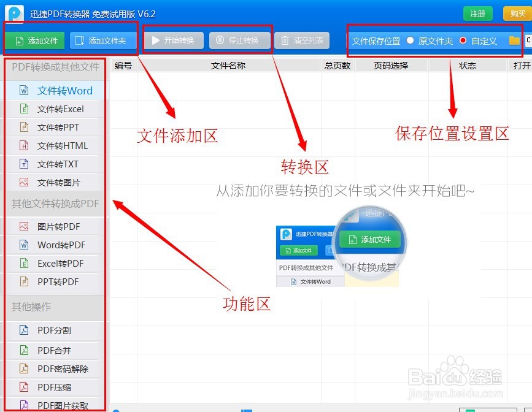The width and height of the screenshot is (532, 412).
Task: Collapse the 其他文件转换成PDF section
Action: 55,204
